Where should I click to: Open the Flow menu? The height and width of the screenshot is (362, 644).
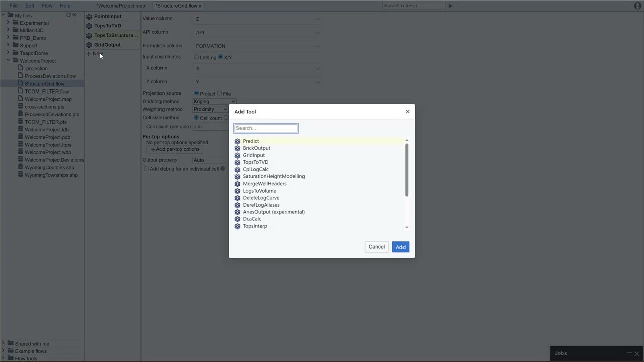[x=47, y=6]
